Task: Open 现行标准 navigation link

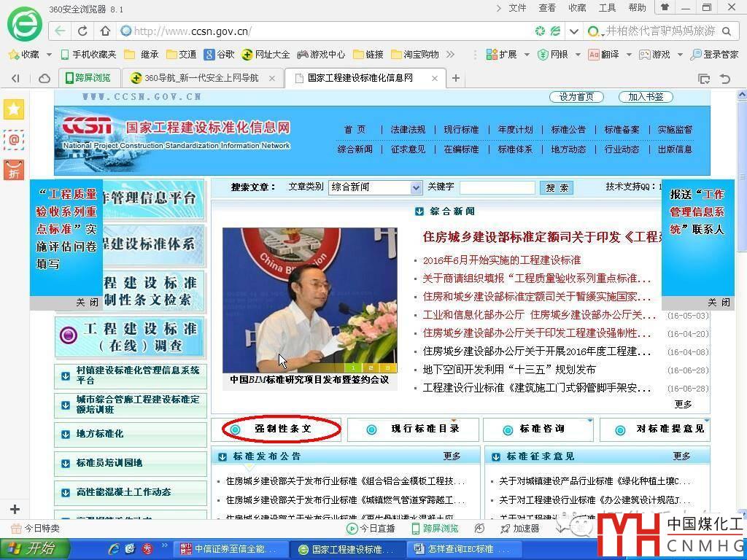Action: pyautogui.click(x=461, y=130)
